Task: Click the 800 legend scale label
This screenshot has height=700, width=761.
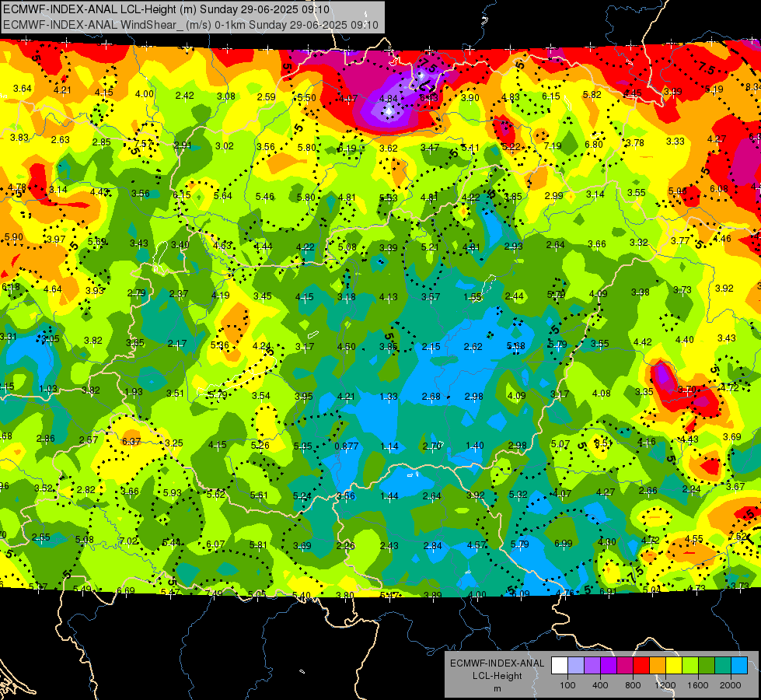Action: pyautogui.click(x=633, y=685)
